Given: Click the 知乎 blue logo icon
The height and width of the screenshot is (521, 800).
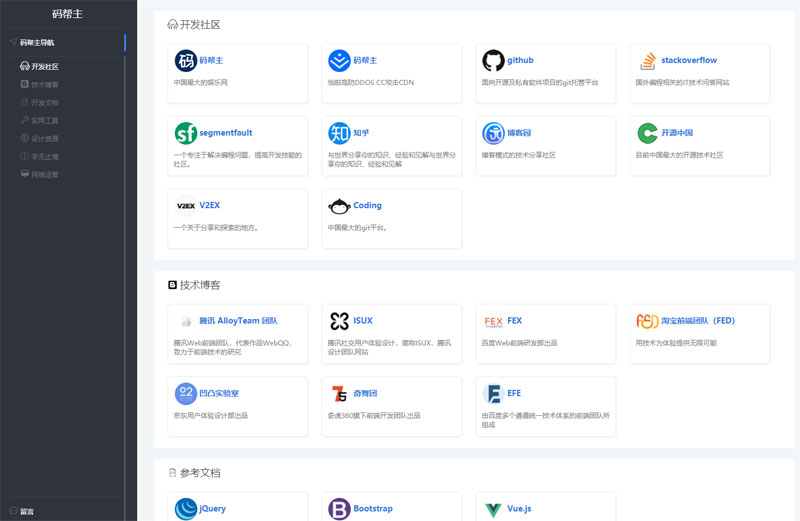Looking at the screenshot, I should (x=339, y=133).
